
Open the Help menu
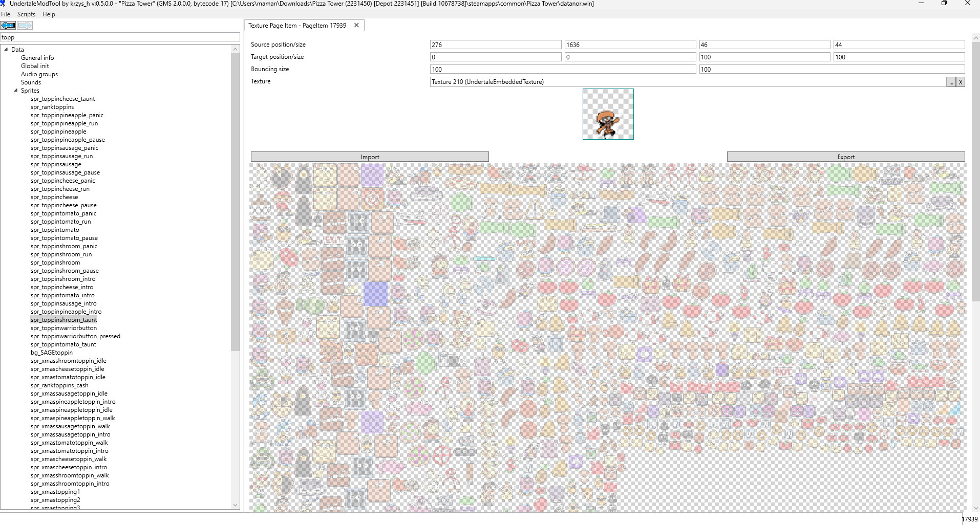pyautogui.click(x=49, y=14)
